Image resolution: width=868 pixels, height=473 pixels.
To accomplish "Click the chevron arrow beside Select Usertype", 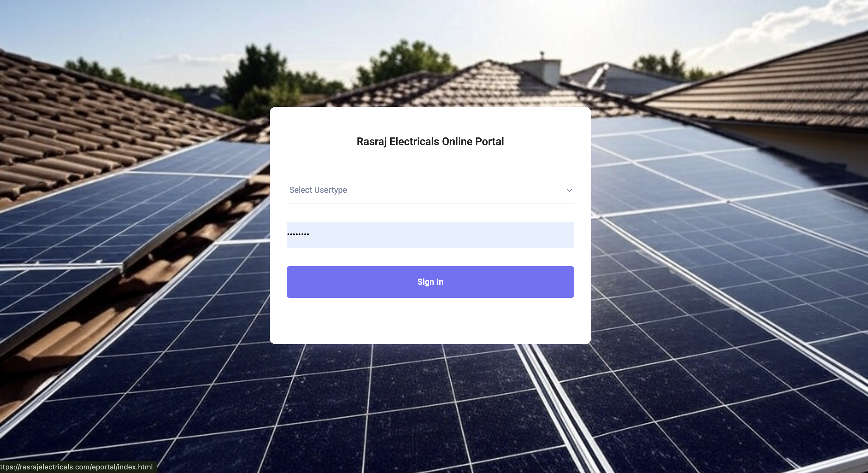I will (569, 191).
